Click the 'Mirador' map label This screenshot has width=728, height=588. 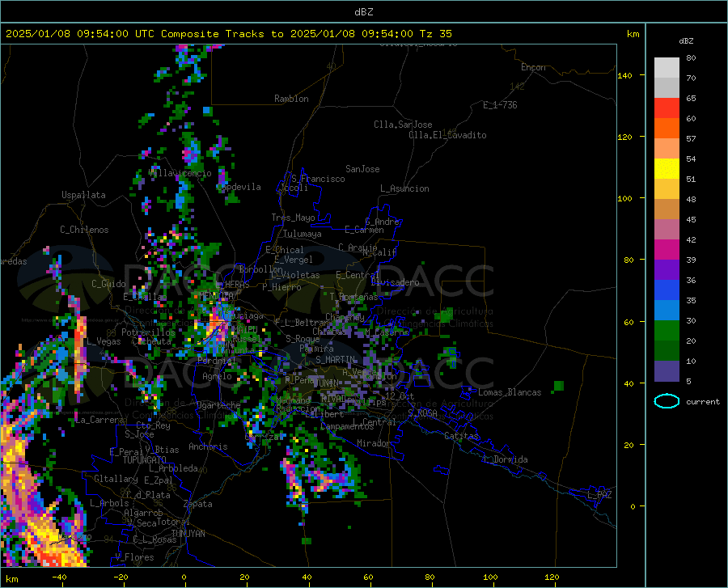coord(374,443)
